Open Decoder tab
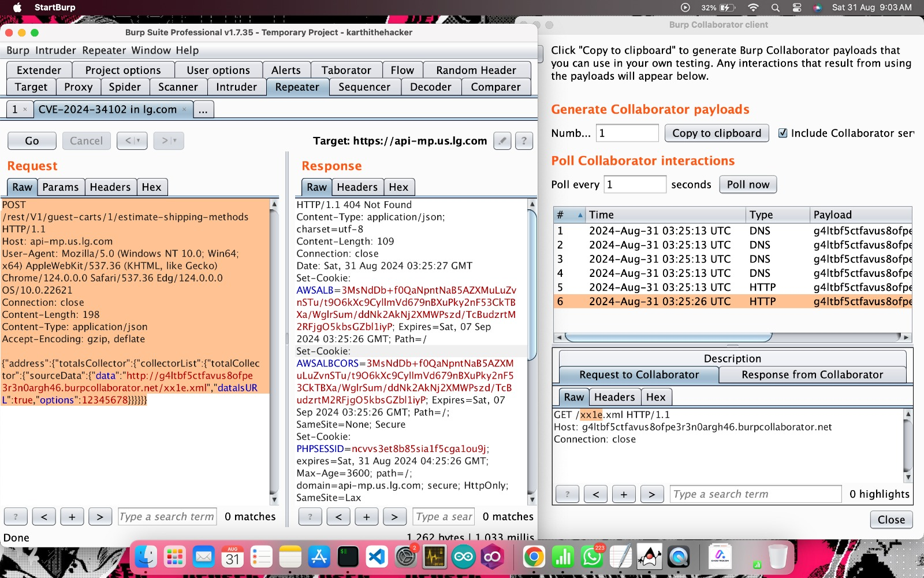Screen dimensions: 924x578 click(x=431, y=87)
